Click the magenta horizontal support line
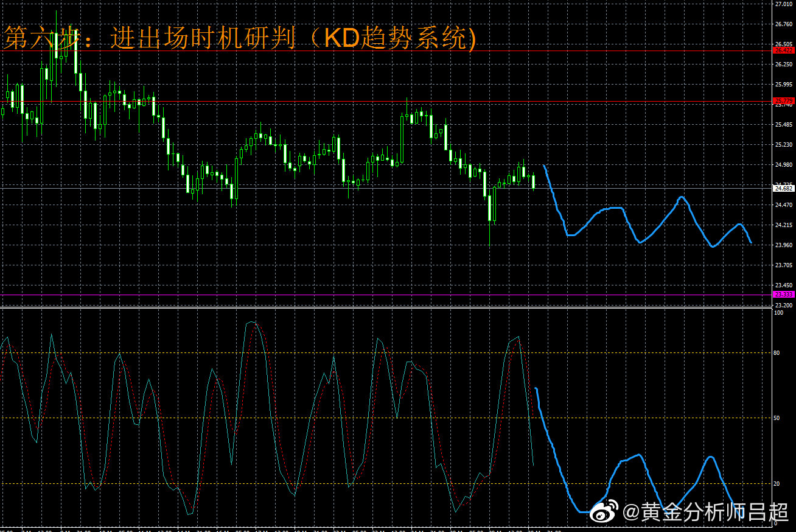The image size is (796, 532). click(x=365, y=295)
